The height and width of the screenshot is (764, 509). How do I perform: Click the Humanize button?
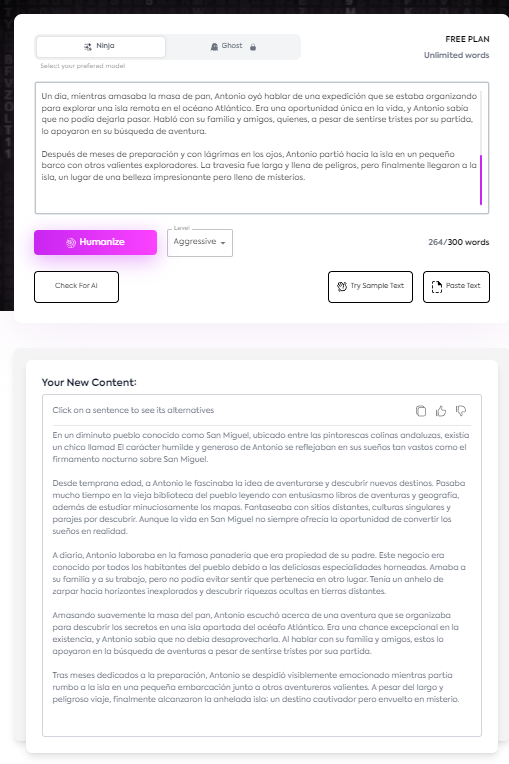pyautogui.click(x=95, y=242)
